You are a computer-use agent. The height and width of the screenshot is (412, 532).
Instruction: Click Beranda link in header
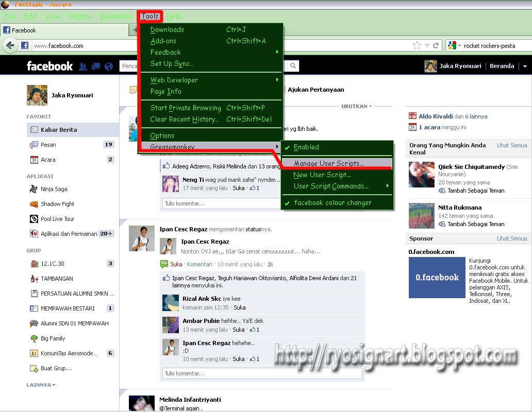pos(502,66)
